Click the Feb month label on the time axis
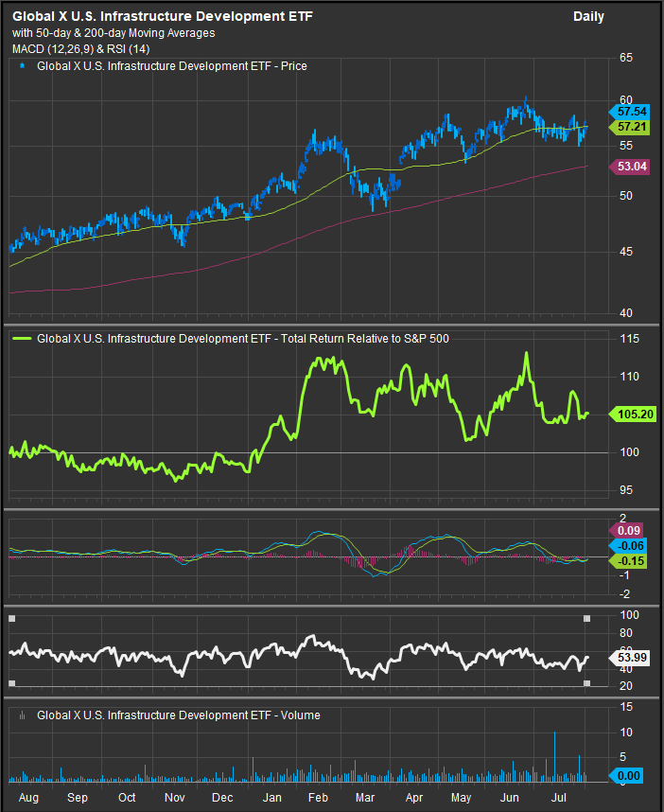664x812 pixels. tap(319, 798)
